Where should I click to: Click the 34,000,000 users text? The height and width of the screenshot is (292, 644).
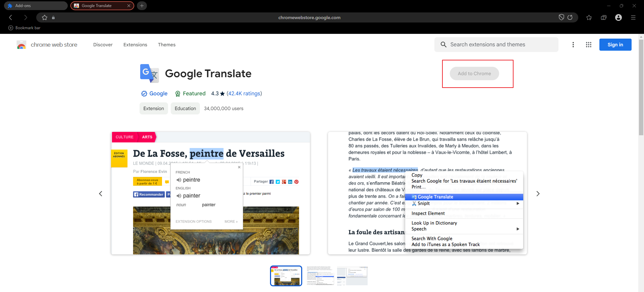click(x=224, y=108)
